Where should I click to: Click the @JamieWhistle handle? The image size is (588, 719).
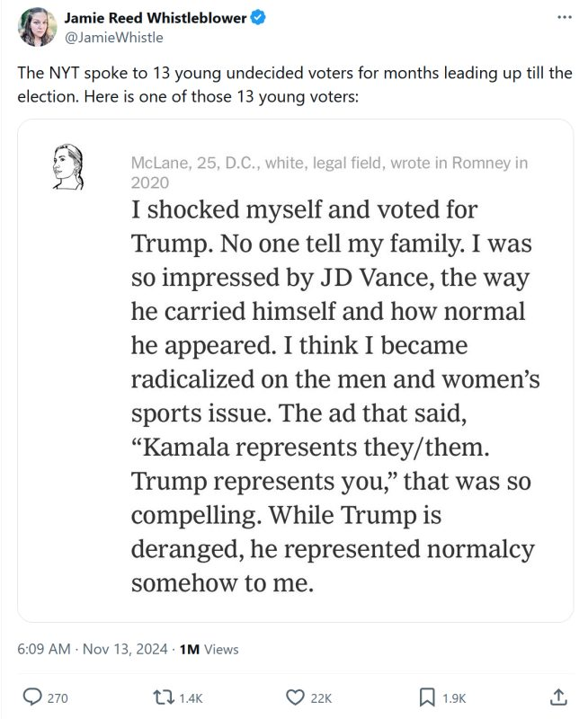pos(113,38)
